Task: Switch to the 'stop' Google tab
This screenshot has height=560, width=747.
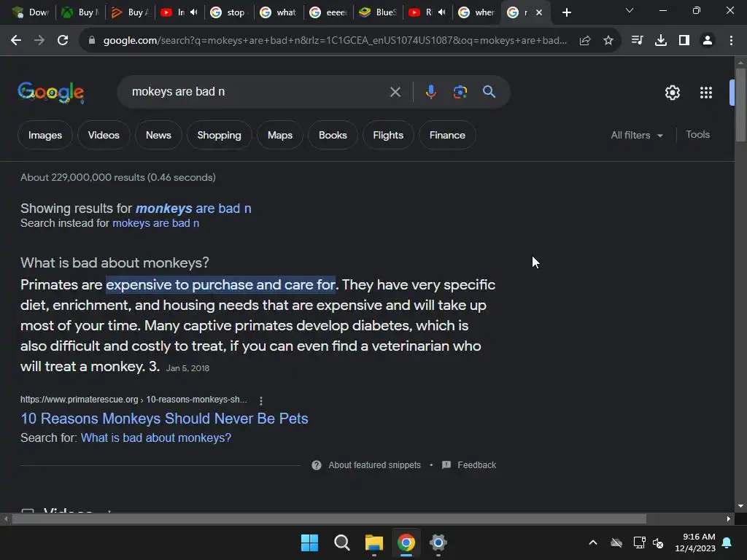Action: pyautogui.click(x=228, y=12)
